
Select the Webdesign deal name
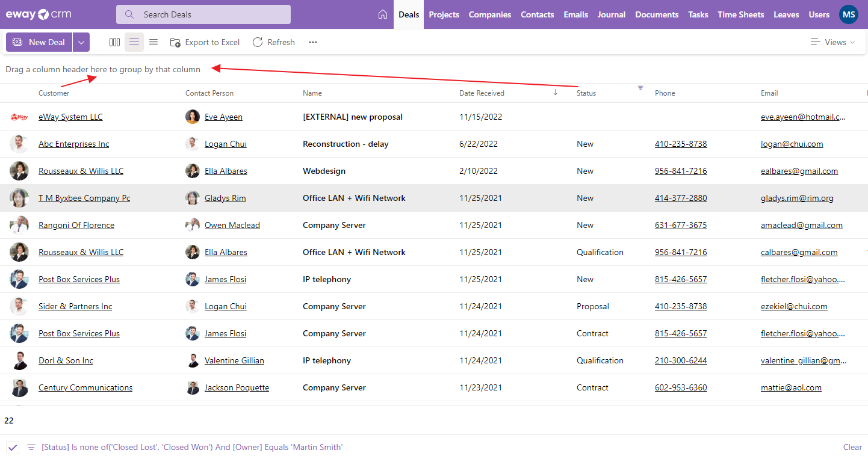tap(324, 171)
